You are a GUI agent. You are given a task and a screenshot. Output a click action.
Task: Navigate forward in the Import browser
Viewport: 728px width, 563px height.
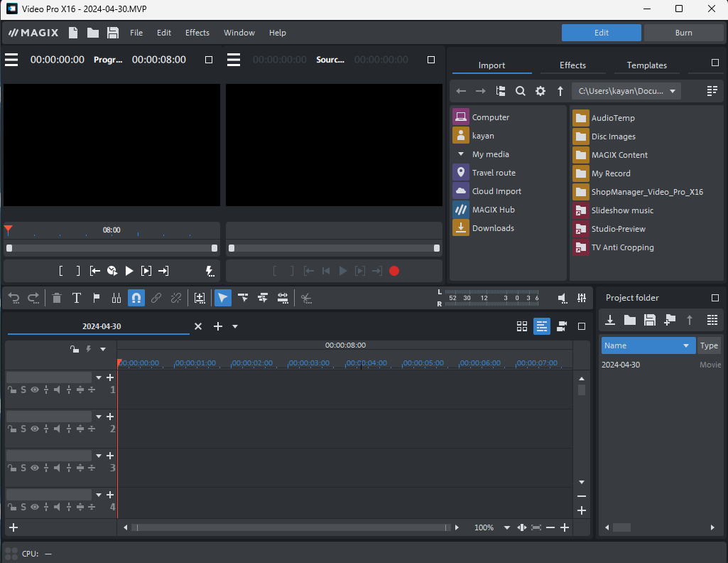click(x=481, y=91)
